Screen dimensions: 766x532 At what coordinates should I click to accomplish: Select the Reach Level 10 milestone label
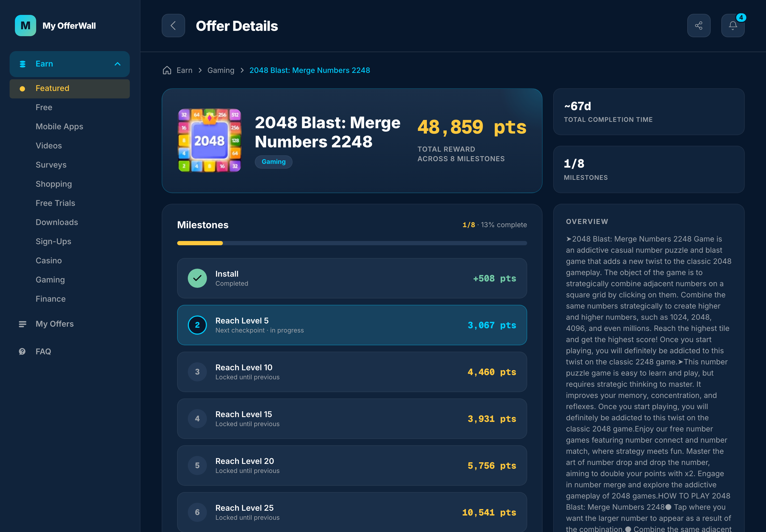(244, 367)
